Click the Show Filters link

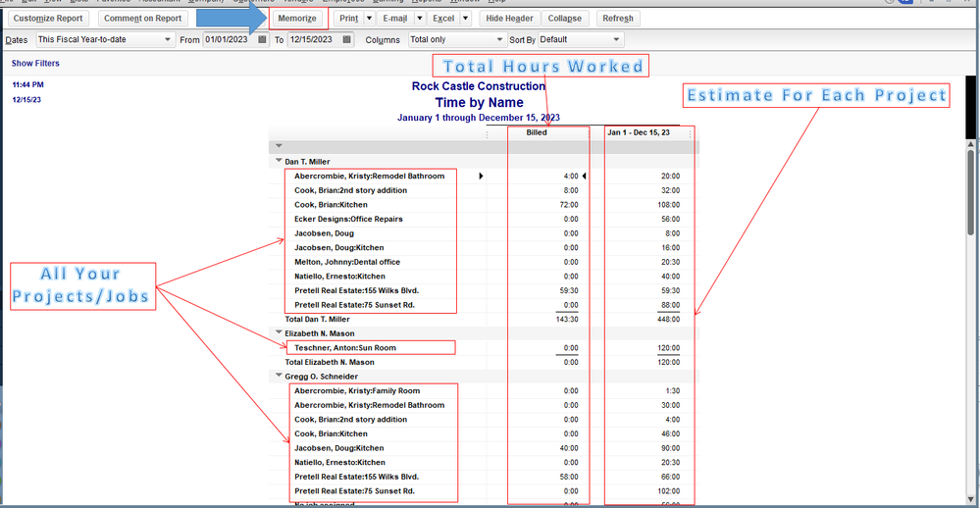click(35, 63)
